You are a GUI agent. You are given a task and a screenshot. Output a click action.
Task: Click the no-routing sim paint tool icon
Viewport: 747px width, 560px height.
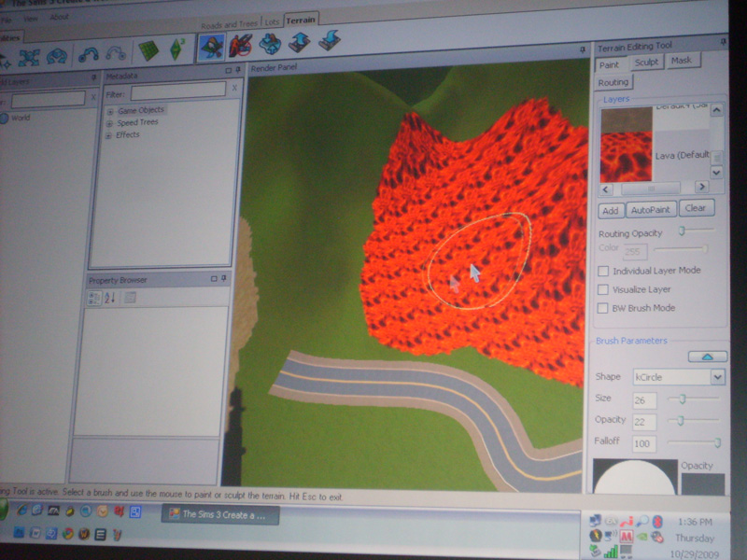pos(241,46)
